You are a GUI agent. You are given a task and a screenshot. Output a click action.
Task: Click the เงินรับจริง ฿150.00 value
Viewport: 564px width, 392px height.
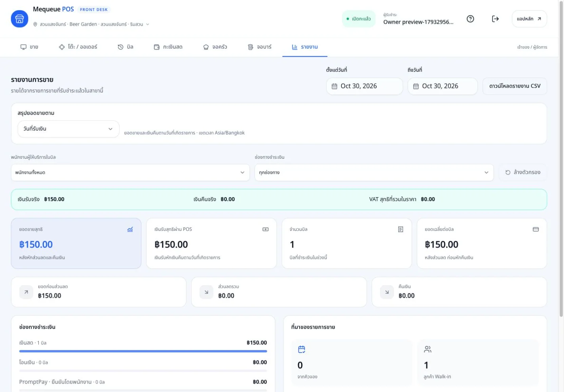pyautogui.click(x=54, y=200)
